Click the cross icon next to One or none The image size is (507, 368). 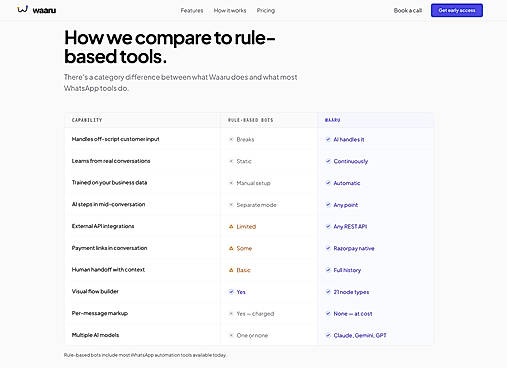coord(231,335)
